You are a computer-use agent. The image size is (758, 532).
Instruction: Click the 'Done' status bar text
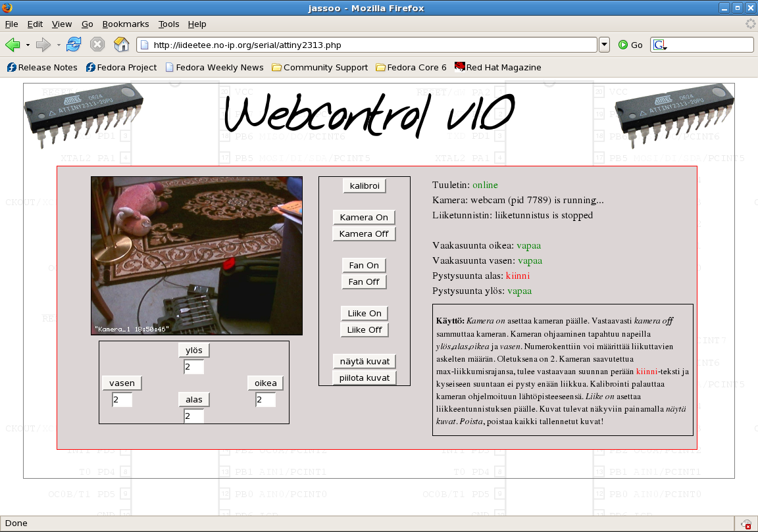(x=16, y=523)
